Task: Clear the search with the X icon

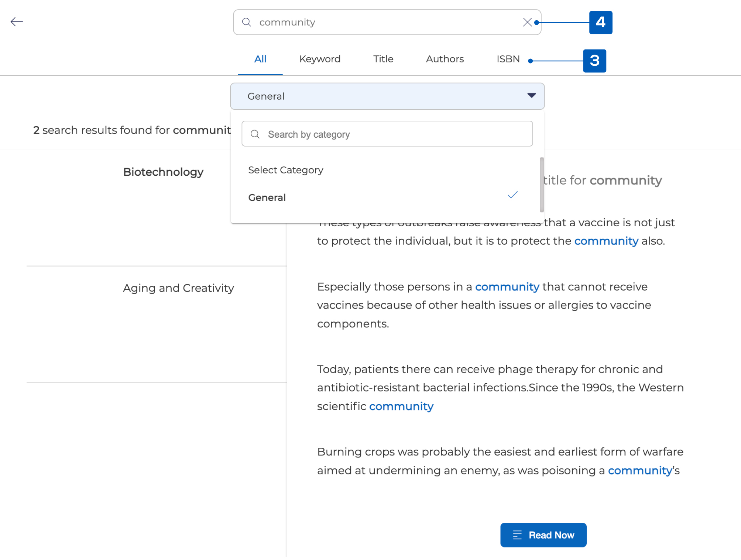Action: point(527,22)
